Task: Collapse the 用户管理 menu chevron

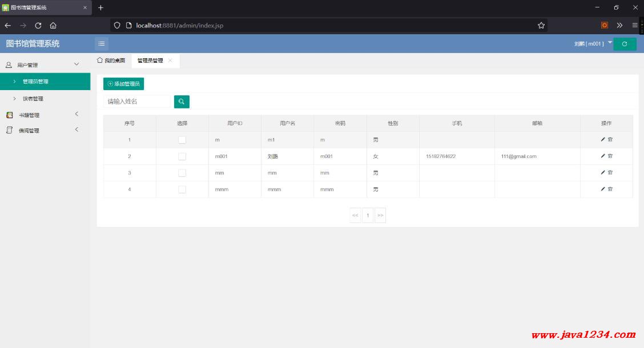Action: click(x=77, y=64)
